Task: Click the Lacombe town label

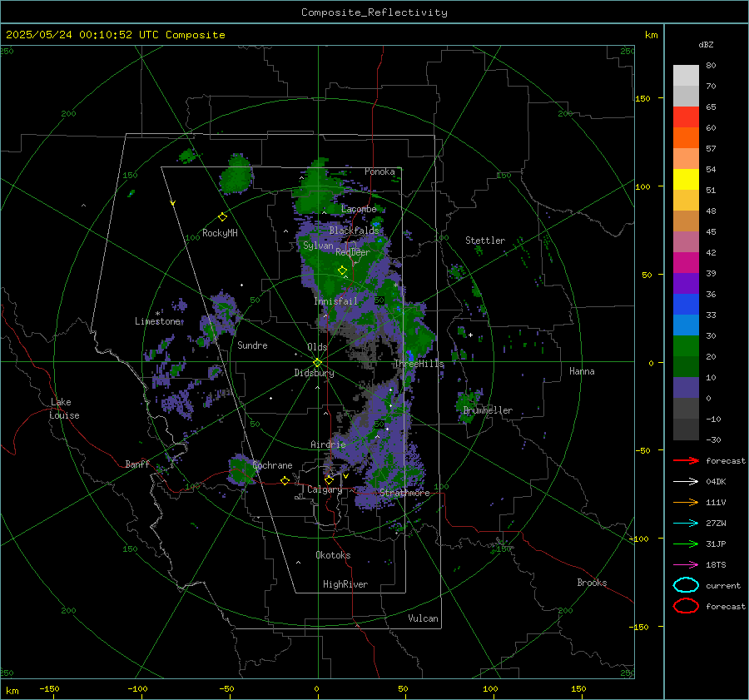Action: click(359, 209)
